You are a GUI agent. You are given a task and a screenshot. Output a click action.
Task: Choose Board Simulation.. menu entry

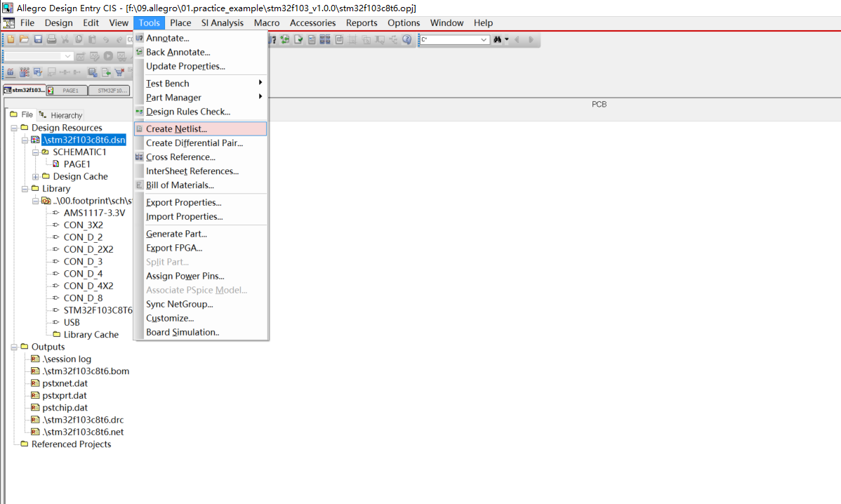200,332
